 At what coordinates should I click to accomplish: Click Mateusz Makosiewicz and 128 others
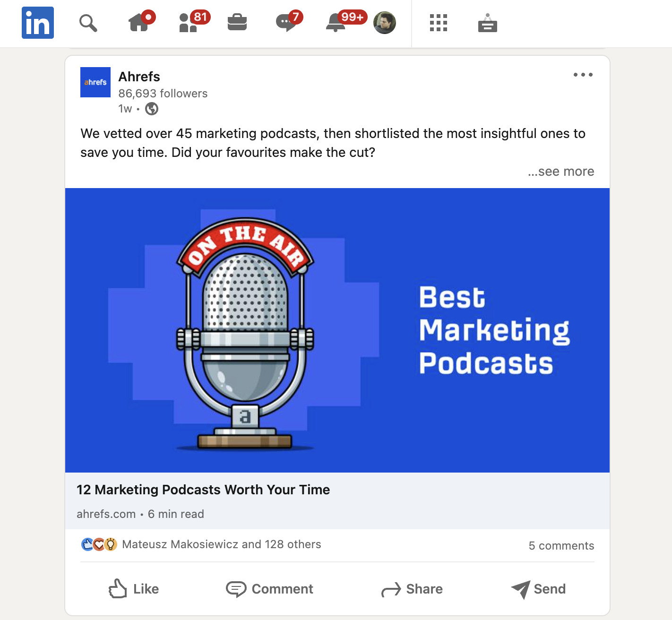coord(221,544)
